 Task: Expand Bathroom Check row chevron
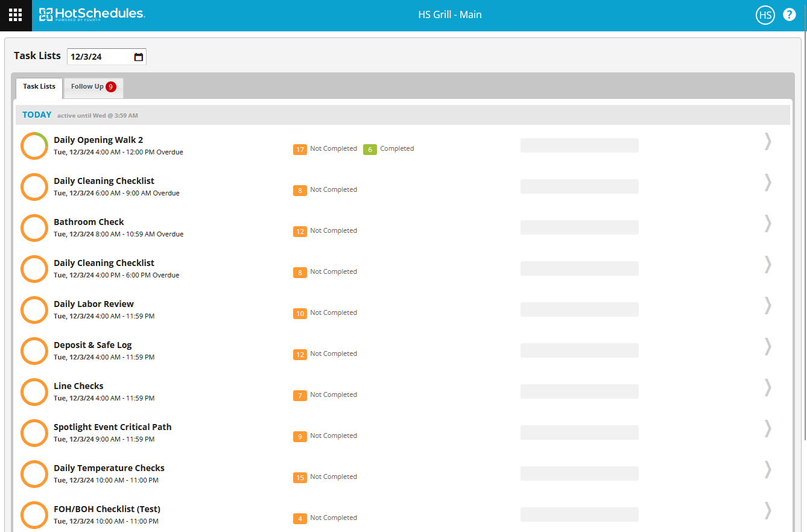point(768,223)
